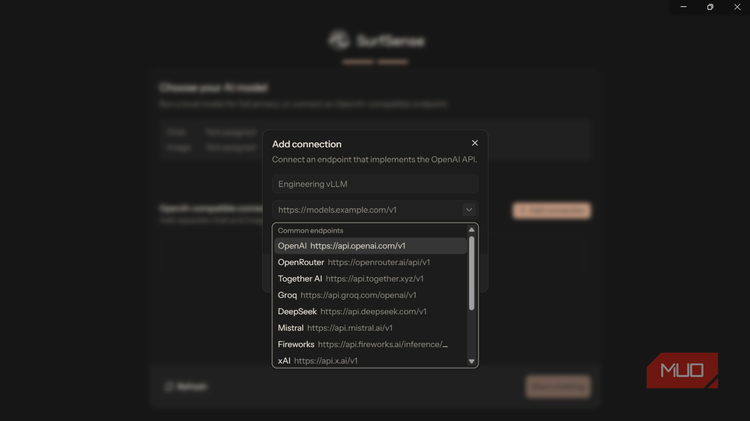The height and width of the screenshot is (421, 750).
Task: Select the Mistral endpoint option
Action: point(371,328)
